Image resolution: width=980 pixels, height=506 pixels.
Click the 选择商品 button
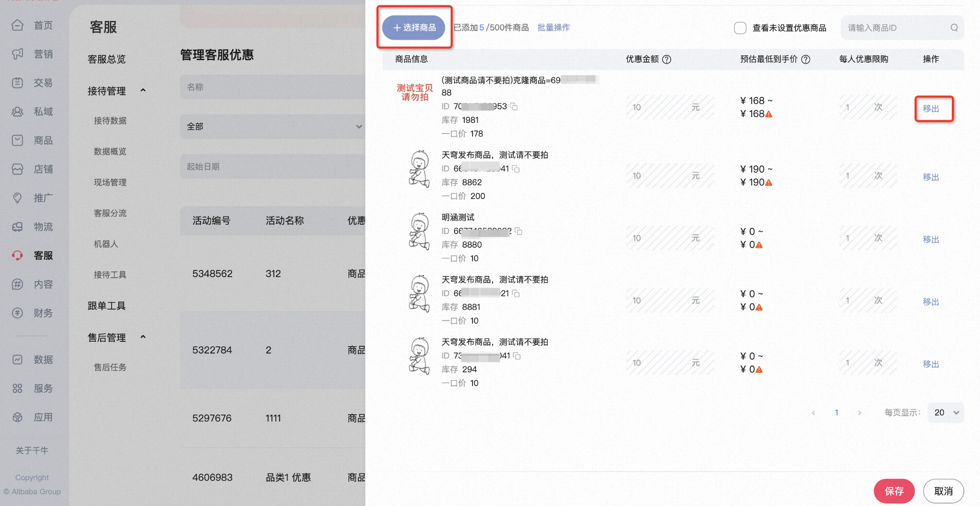pos(414,28)
